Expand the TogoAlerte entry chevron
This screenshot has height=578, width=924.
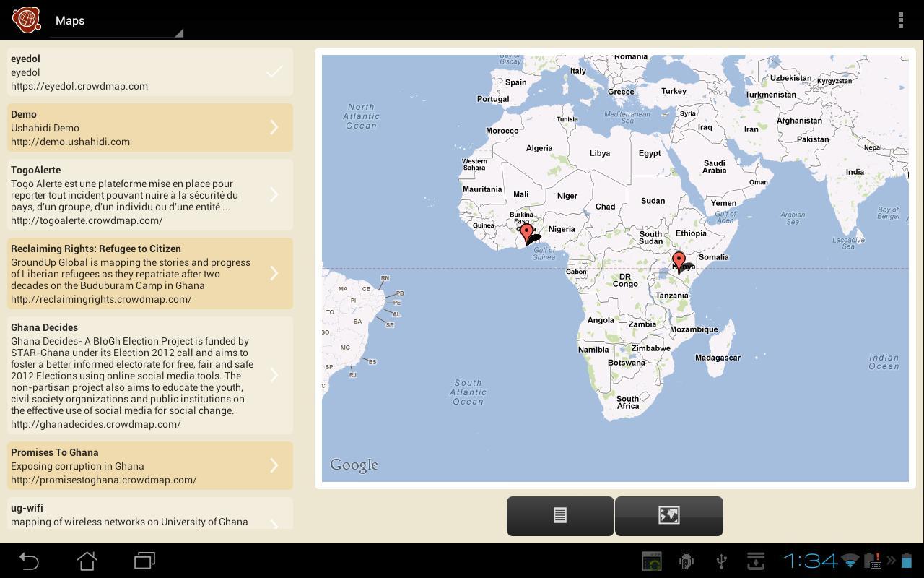[274, 194]
